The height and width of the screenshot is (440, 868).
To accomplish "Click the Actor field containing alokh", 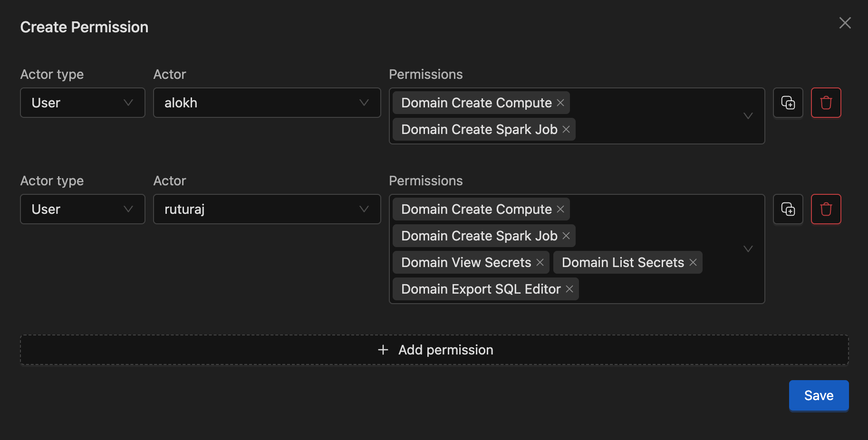I will pyautogui.click(x=266, y=103).
